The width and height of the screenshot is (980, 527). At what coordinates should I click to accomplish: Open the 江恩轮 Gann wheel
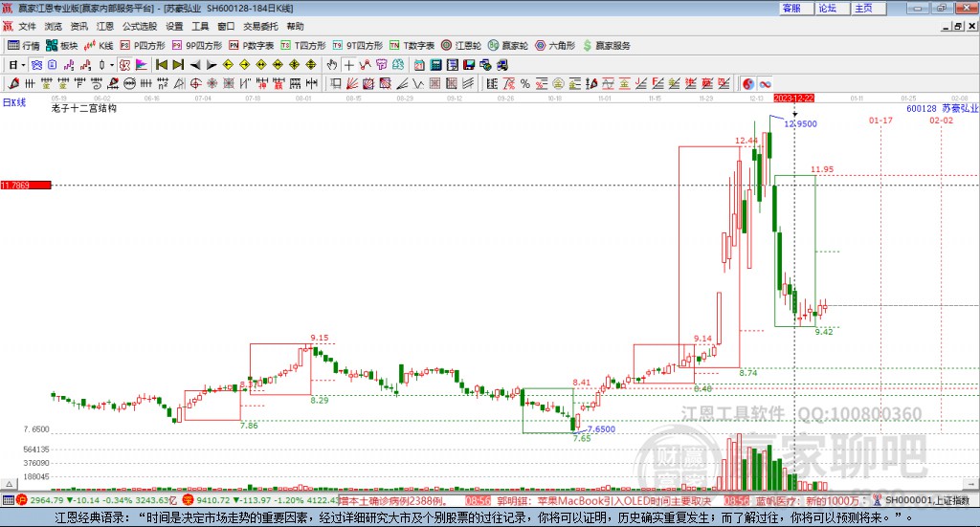click(461, 46)
